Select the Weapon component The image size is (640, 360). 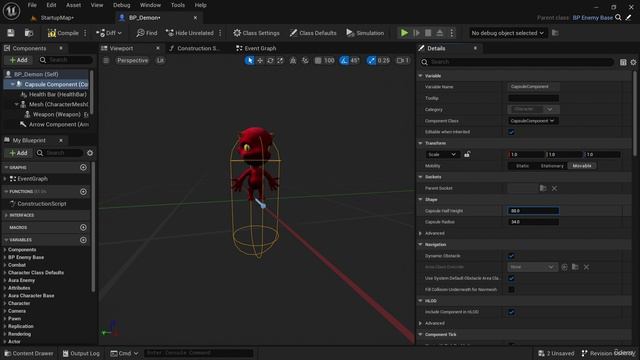[56, 114]
